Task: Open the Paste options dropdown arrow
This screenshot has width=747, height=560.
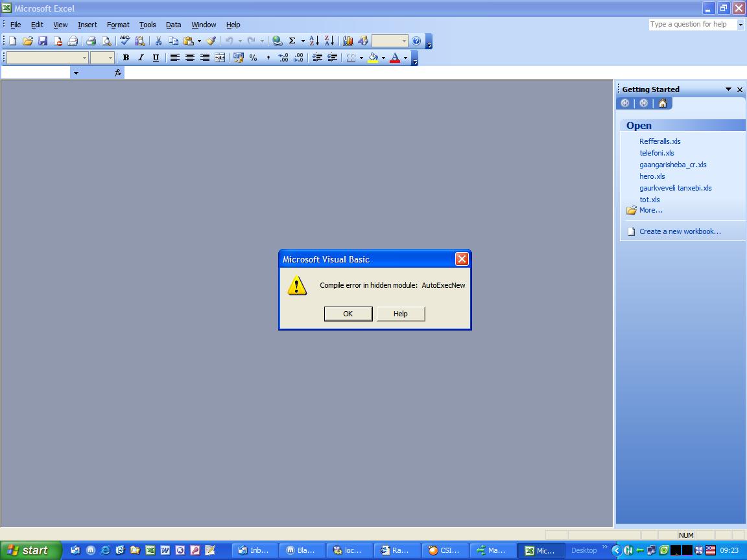Action: pyautogui.click(x=199, y=41)
